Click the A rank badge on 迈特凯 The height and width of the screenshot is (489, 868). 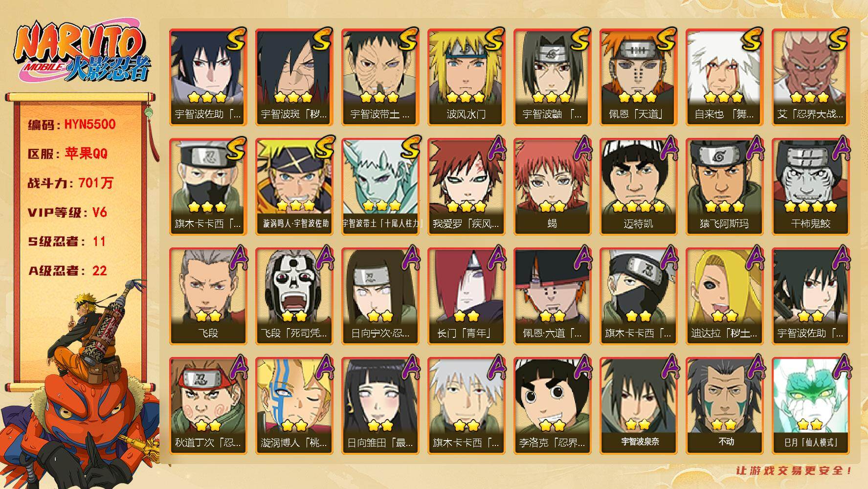point(668,148)
